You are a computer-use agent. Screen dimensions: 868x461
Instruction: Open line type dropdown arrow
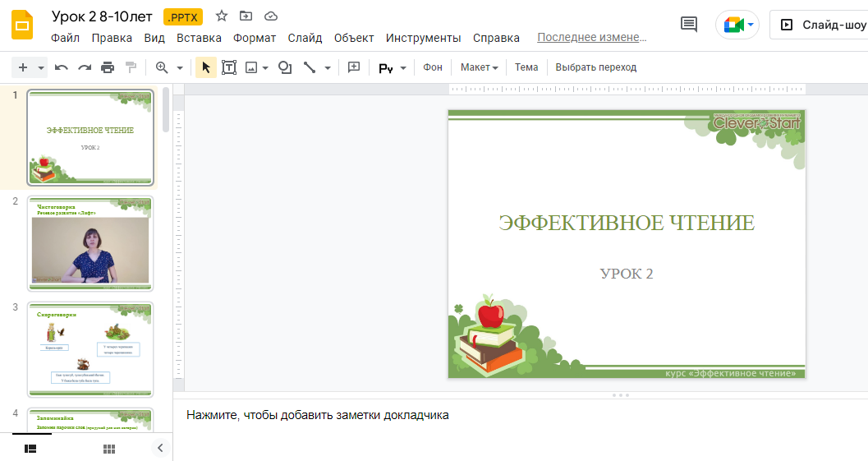[328, 68]
